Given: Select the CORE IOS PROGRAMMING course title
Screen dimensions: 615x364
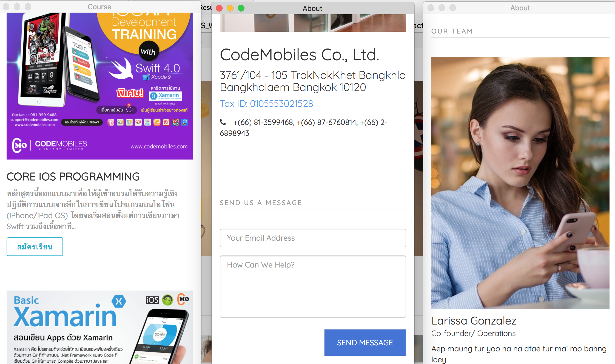Looking at the screenshot, I should coord(73,177).
